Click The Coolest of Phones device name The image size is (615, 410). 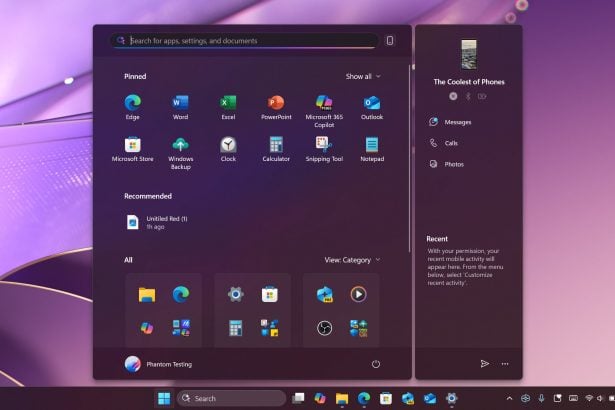(x=469, y=82)
